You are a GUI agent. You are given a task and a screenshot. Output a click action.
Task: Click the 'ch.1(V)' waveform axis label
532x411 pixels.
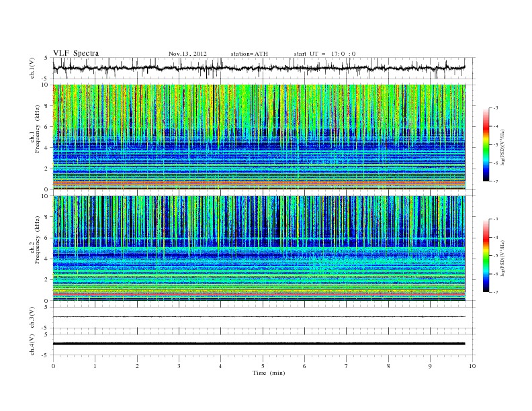click(32, 68)
